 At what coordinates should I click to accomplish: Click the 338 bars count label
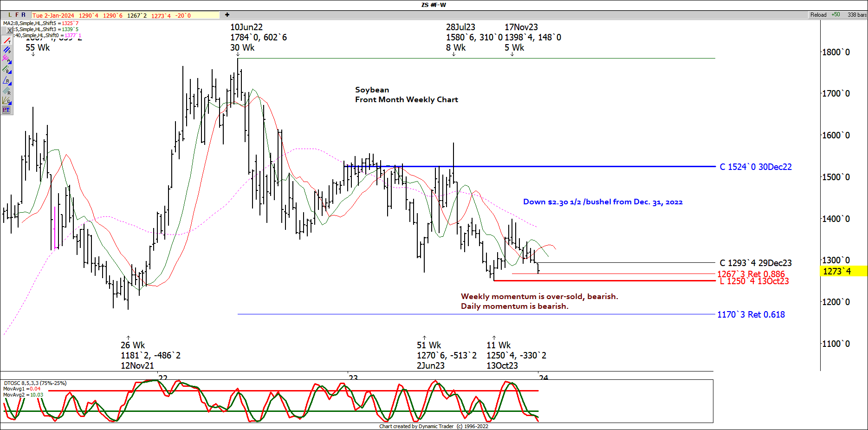[x=857, y=15]
